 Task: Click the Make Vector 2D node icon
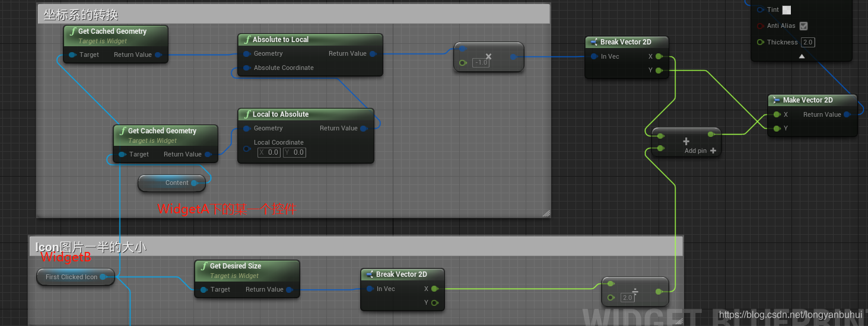click(776, 100)
